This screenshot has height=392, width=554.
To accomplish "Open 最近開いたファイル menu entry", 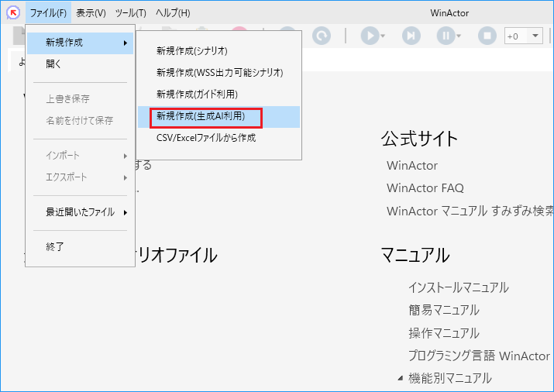I will [x=81, y=212].
